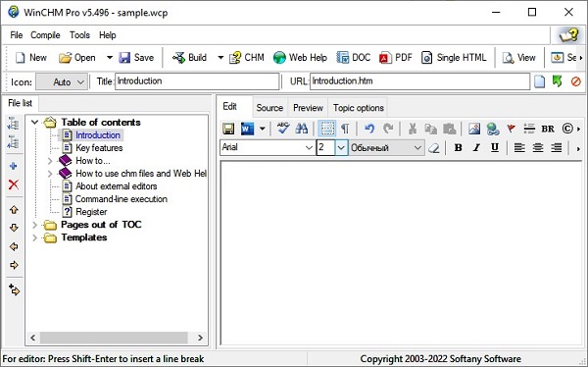
Task: Insert horizontal line icon
Action: (x=529, y=129)
